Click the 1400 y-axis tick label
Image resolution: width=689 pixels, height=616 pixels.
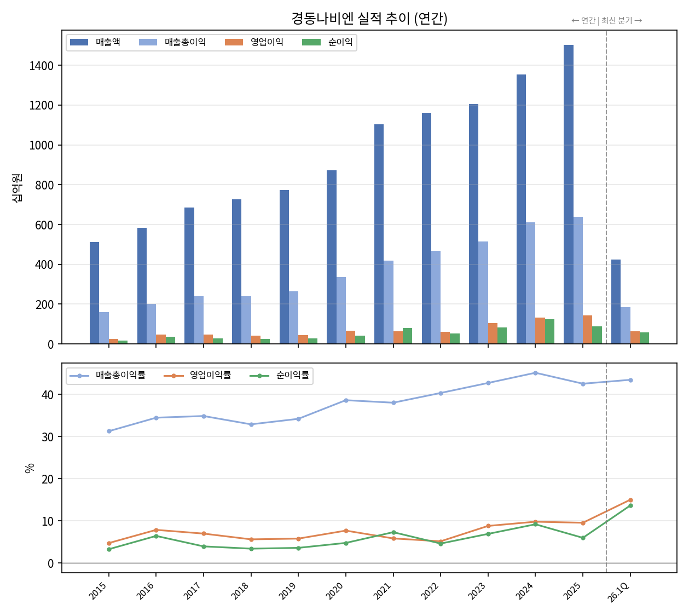point(42,66)
